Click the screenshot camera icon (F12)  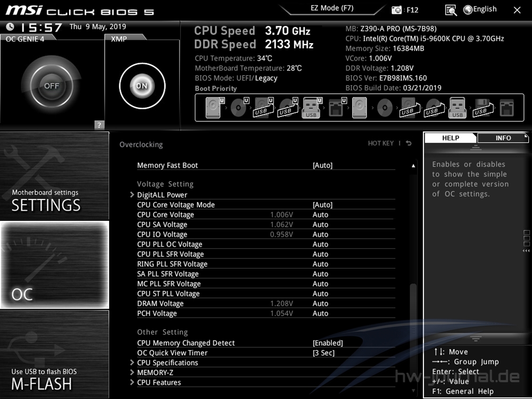coord(396,10)
